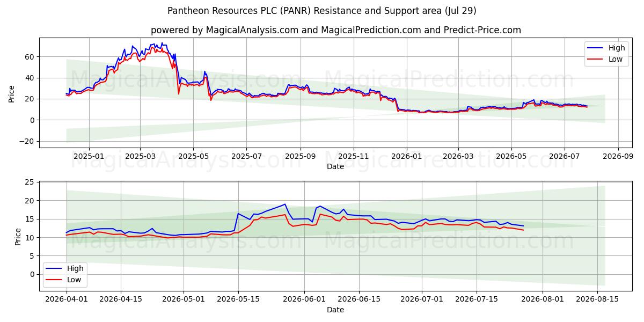
Task: Click the top chart 'Date' x-axis label
Action: click(335, 167)
